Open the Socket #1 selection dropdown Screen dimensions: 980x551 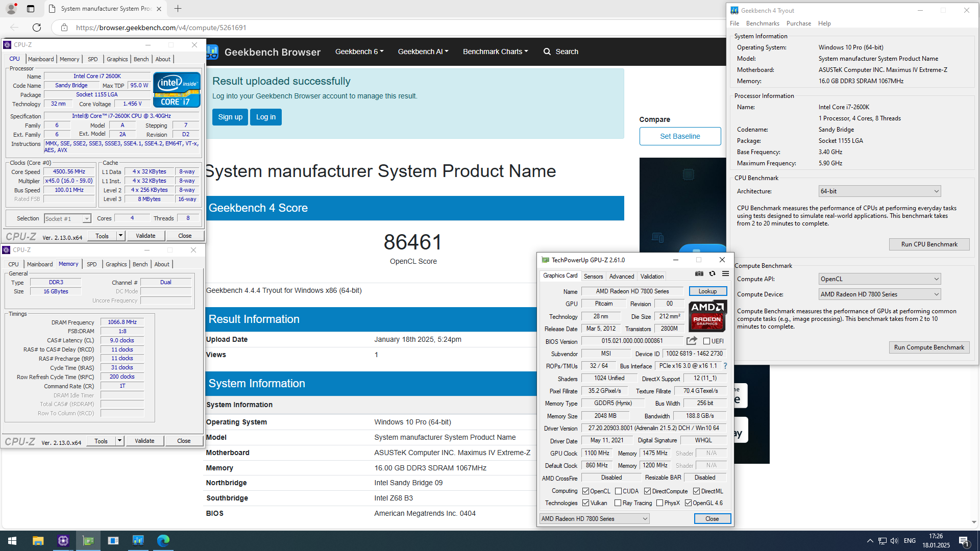(67, 219)
